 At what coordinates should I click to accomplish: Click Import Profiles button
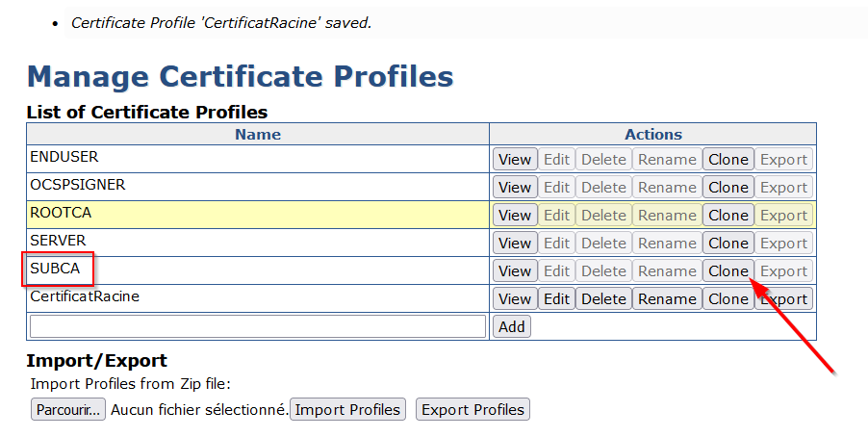(x=347, y=410)
